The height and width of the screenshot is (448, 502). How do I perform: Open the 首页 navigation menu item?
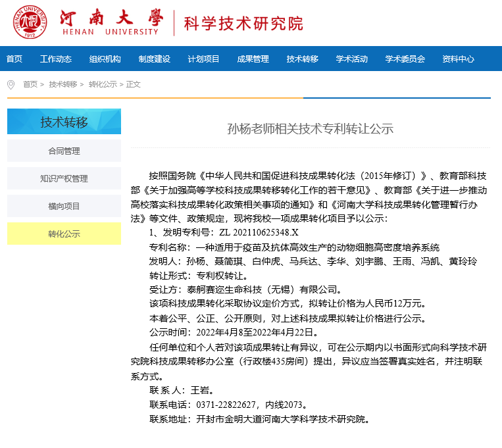coord(14,59)
